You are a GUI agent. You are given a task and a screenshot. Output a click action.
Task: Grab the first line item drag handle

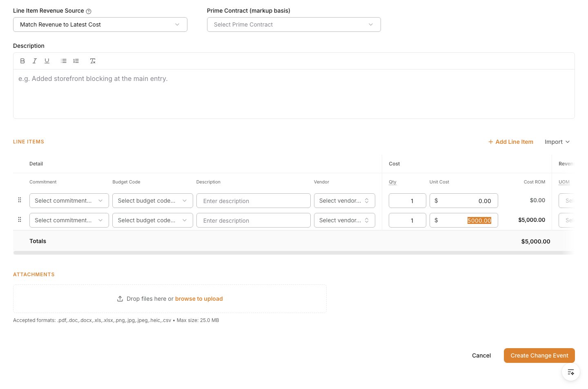pos(20,200)
